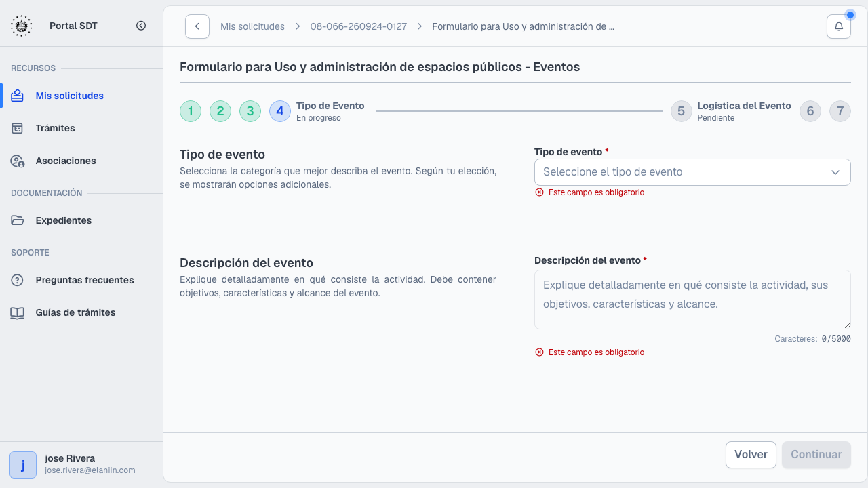Open the Tipo de evento dropdown
Screen dimensions: 868x488
click(x=692, y=172)
